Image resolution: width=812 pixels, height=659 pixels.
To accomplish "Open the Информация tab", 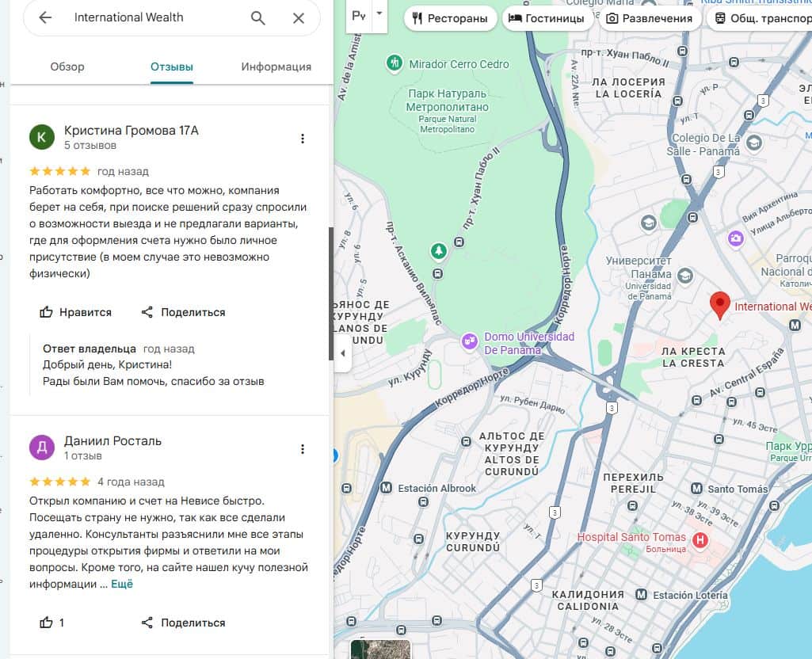I will [276, 67].
